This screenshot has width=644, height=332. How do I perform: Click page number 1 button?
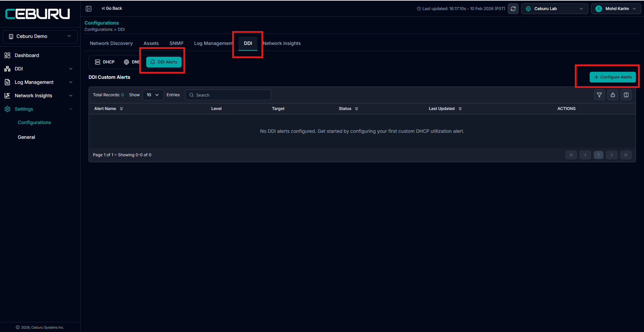click(x=598, y=155)
